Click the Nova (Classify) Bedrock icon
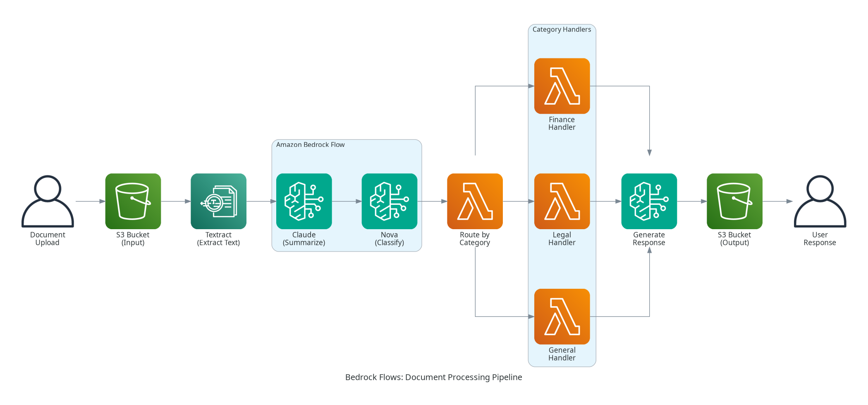This screenshot has height=405, width=868. (389, 202)
